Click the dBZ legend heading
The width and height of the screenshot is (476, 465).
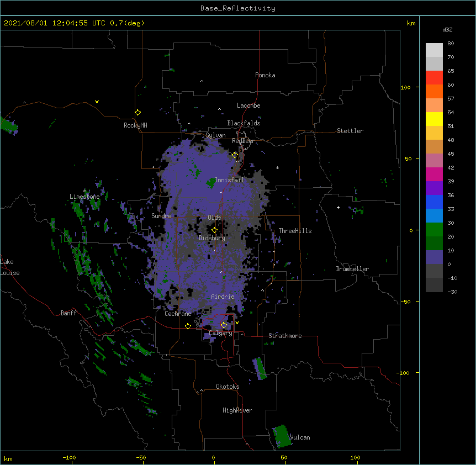tap(447, 29)
